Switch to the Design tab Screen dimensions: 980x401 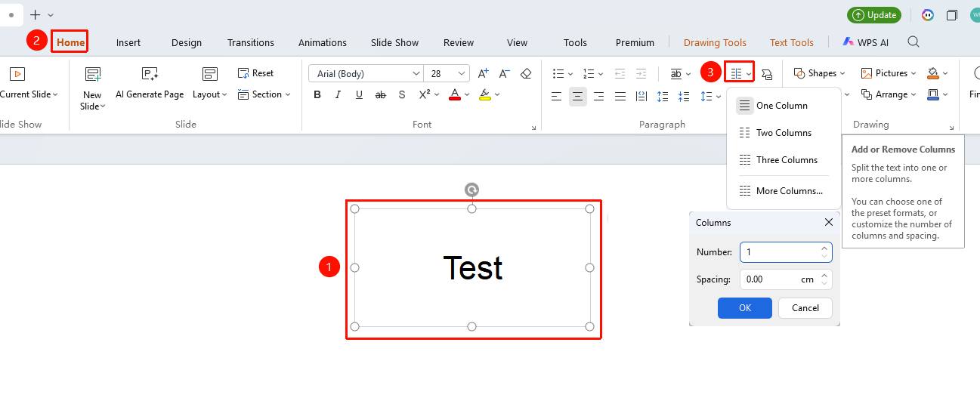[187, 42]
